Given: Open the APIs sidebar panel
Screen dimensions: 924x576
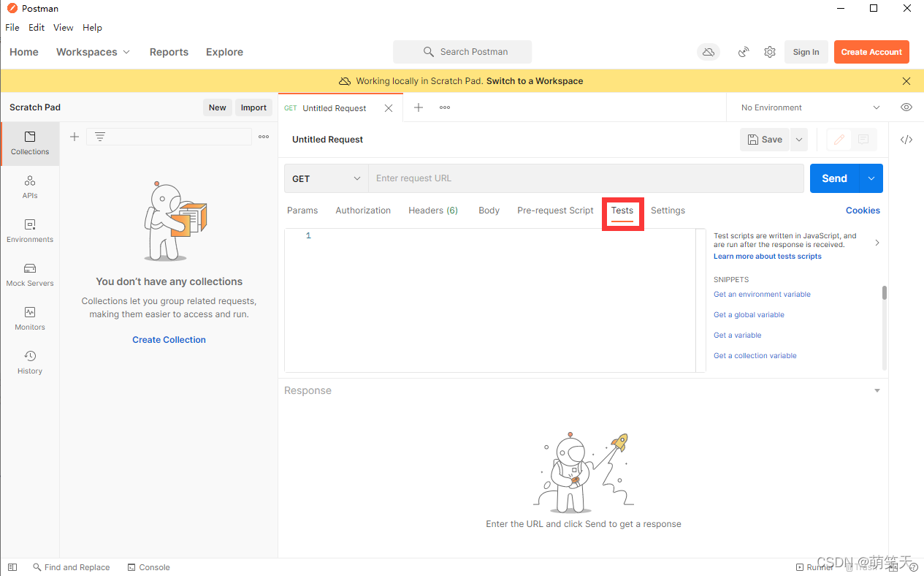Looking at the screenshot, I should [x=30, y=187].
